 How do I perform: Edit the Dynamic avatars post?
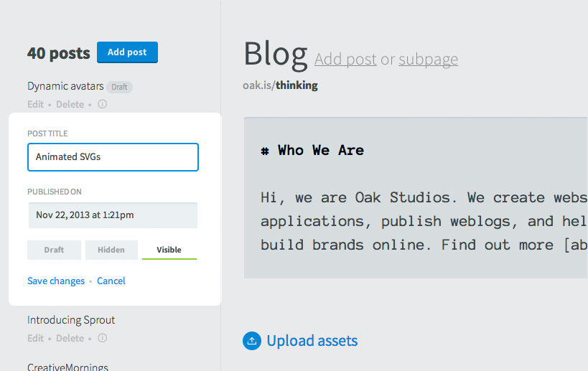(36, 104)
